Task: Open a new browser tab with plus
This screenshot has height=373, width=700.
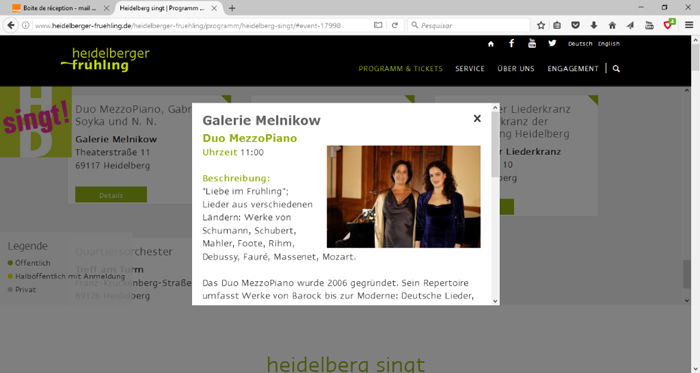Action: pos(232,8)
